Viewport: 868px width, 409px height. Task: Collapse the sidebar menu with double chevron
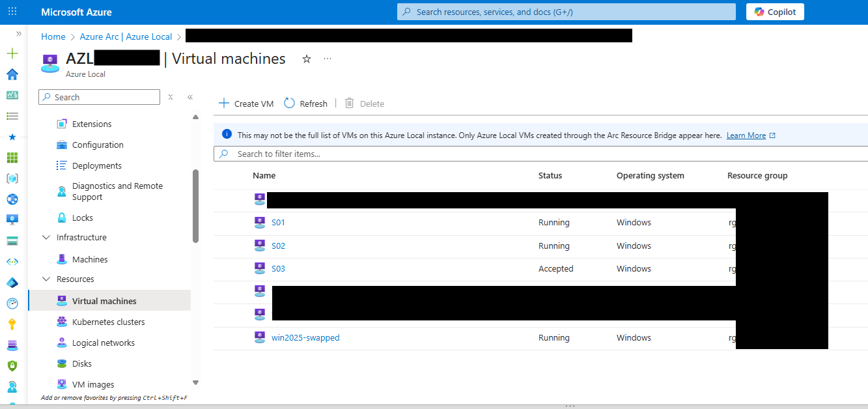[x=190, y=97]
